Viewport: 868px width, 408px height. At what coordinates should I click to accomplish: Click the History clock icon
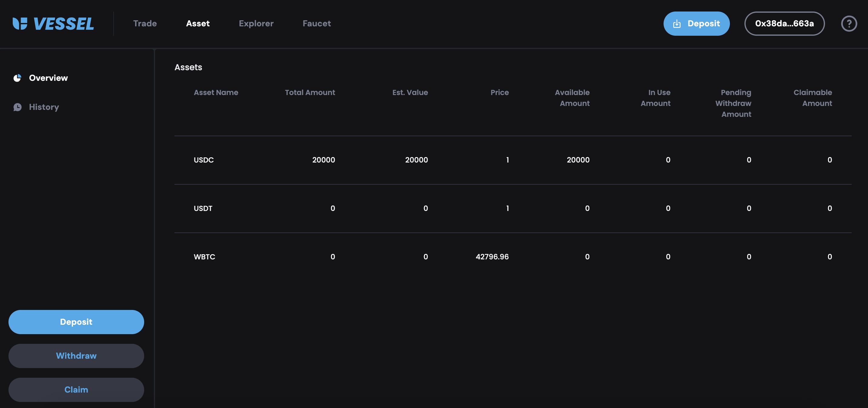[17, 107]
